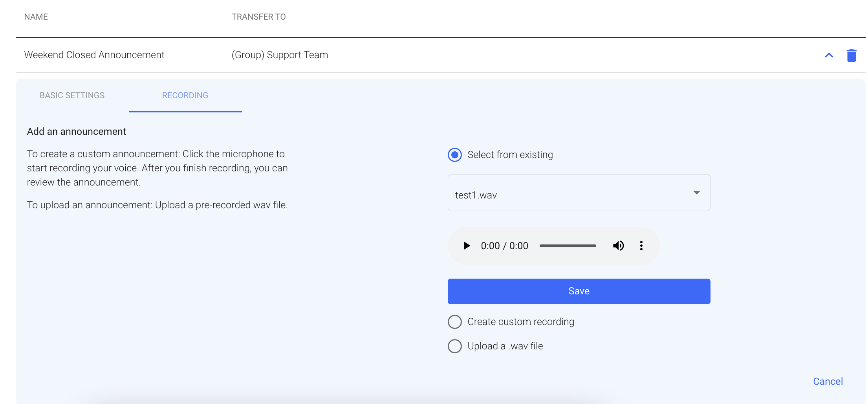Click the 0:00 / 0:00 time display
Screen dimensions: 868x404
point(504,246)
